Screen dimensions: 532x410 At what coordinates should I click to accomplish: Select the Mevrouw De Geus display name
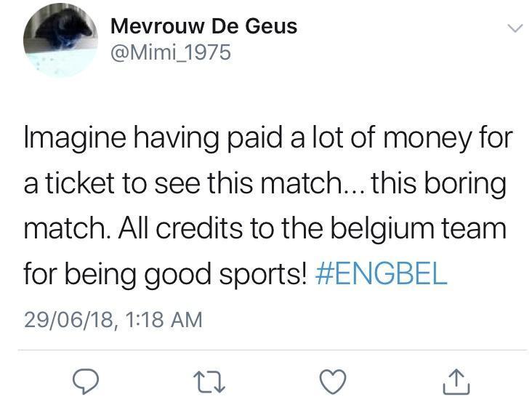pyautogui.click(x=203, y=26)
